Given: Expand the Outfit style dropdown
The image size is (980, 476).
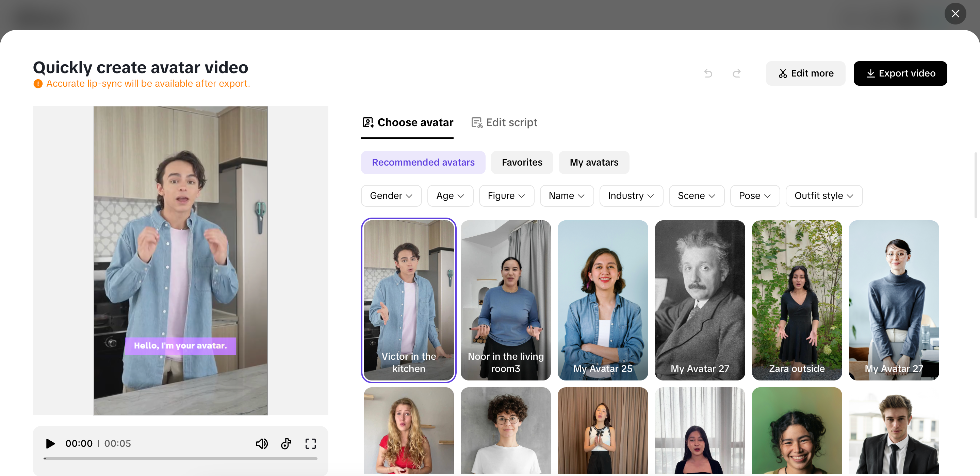Looking at the screenshot, I should tap(823, 195).
